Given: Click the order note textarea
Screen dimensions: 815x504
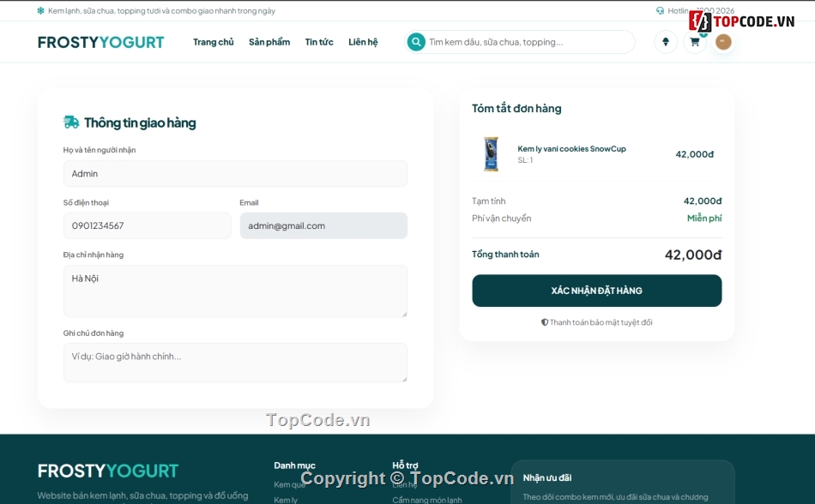Looking at the screenshot, I should (235, 363).
